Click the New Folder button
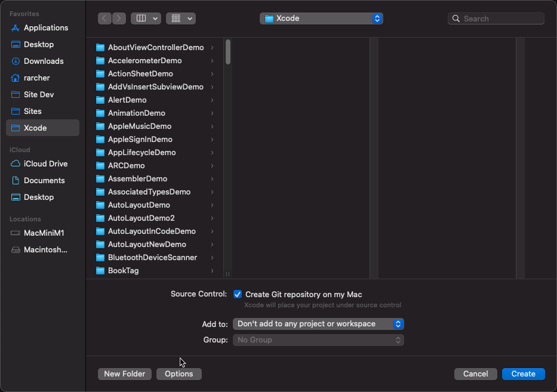 click(x=125, y=374)
